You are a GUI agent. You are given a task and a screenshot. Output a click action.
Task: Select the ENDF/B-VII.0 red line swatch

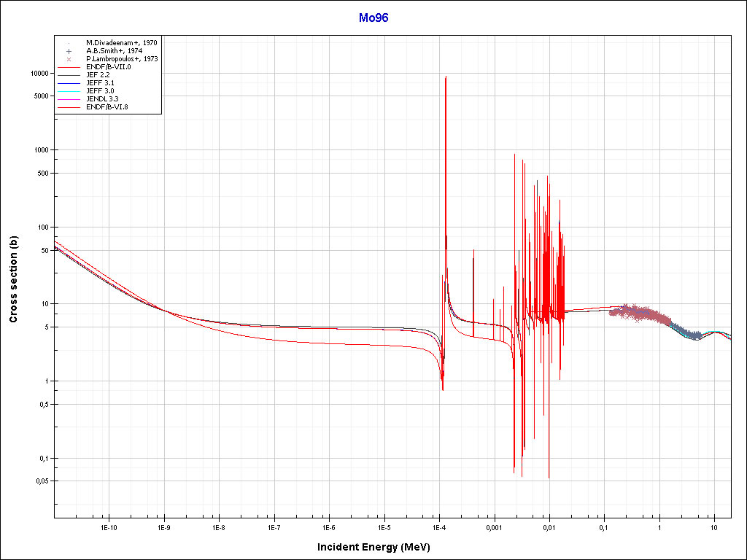click(x=69, y=67)
